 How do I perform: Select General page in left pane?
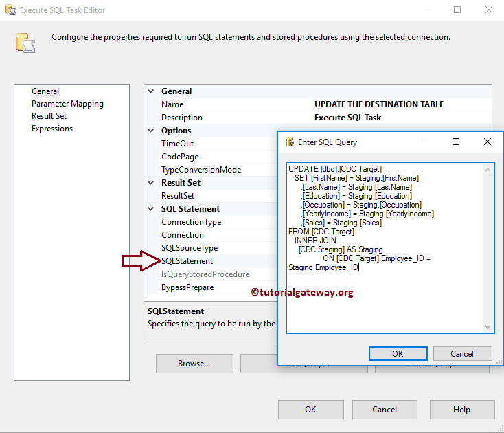(45, 91)
